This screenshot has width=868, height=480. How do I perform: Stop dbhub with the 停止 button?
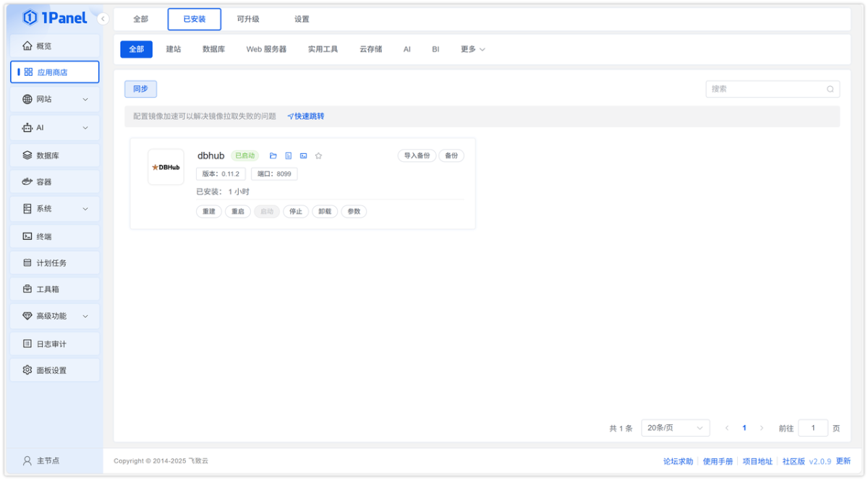[295, 211]
